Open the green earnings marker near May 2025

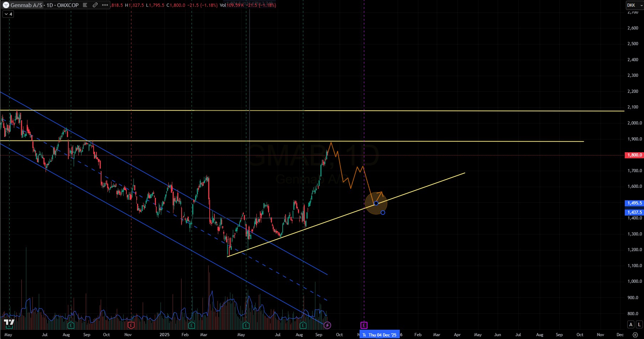pyautogui.click(x=246, y=325)
